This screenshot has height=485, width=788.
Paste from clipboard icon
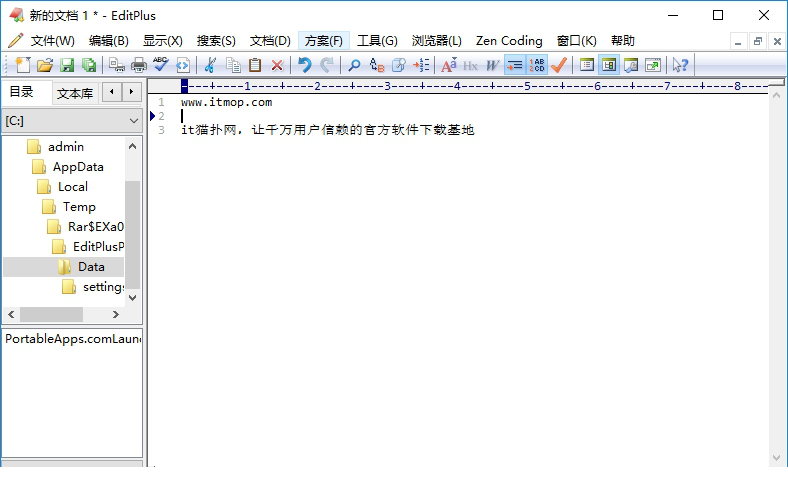click(x=255, y=65)
